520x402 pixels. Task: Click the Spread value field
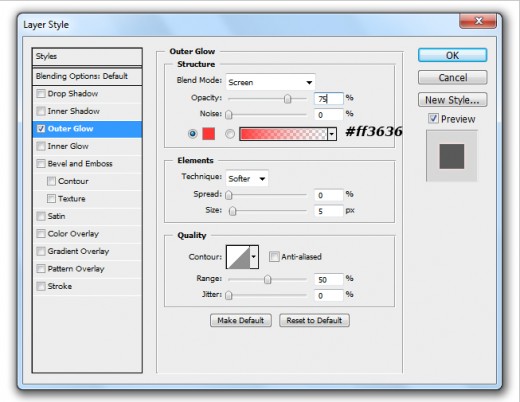pos(329,195)
